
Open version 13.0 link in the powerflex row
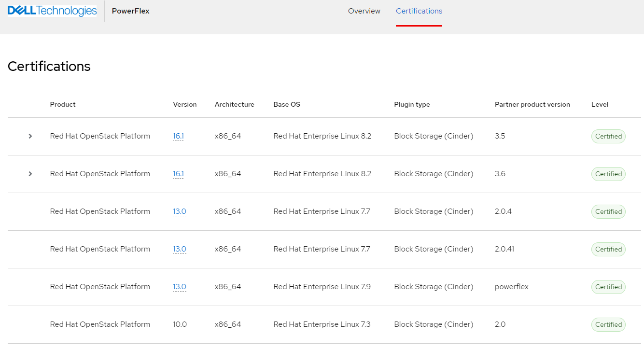pos(179,287)
